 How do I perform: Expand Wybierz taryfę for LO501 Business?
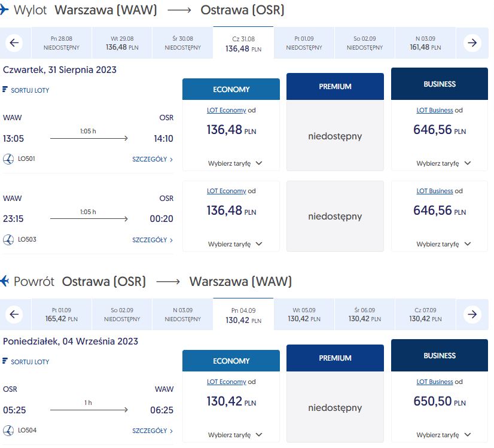click(444, 163)
